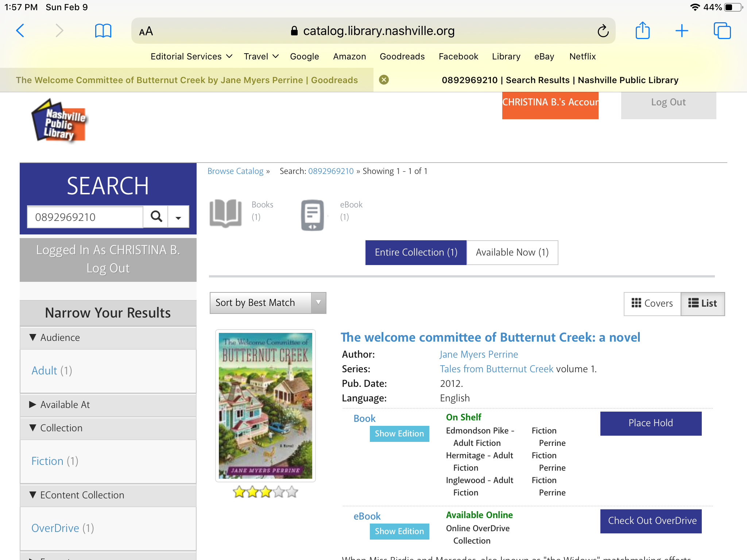747x560 pixels.
Task: Tap the battery status indicator
Action: click(x=733, y=7)
